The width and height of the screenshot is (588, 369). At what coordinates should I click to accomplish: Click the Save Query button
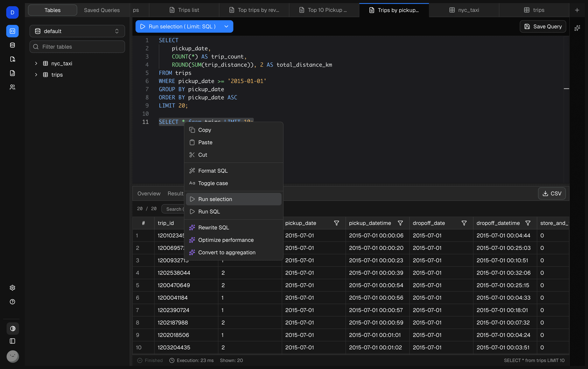(x=543, y=26)
